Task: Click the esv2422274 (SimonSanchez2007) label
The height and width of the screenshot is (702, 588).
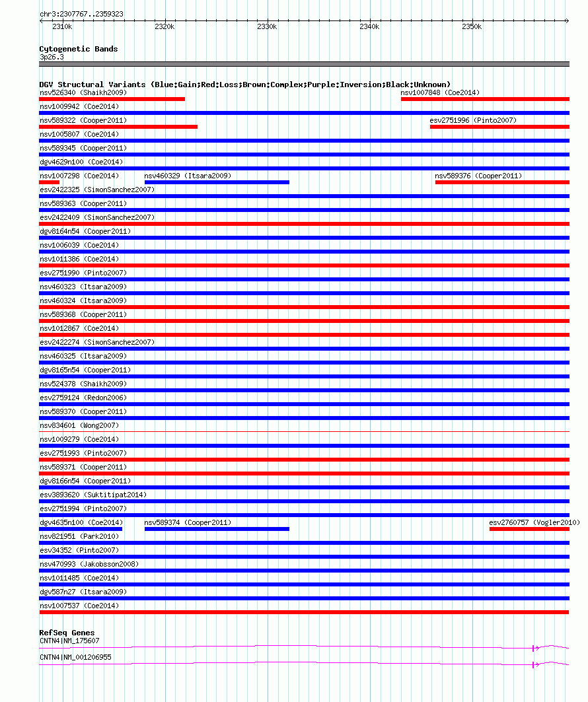Action: [97, 343]
